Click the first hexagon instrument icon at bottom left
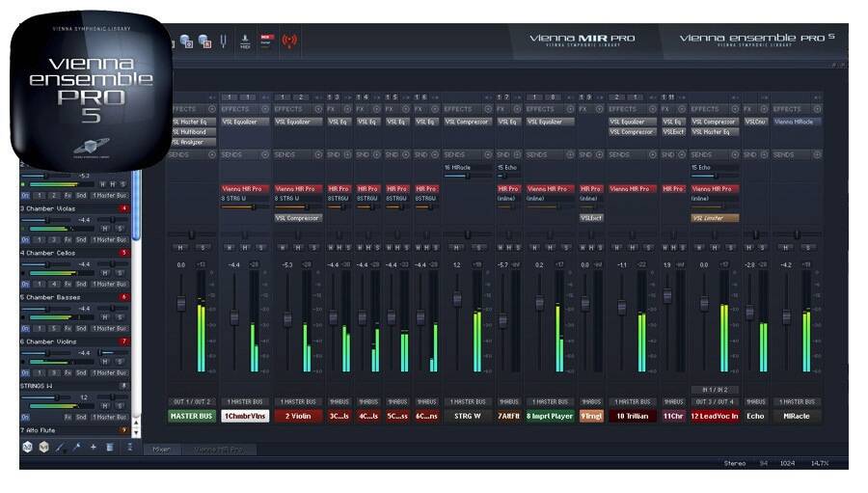868x493 pixels. (x=27, y=447)
